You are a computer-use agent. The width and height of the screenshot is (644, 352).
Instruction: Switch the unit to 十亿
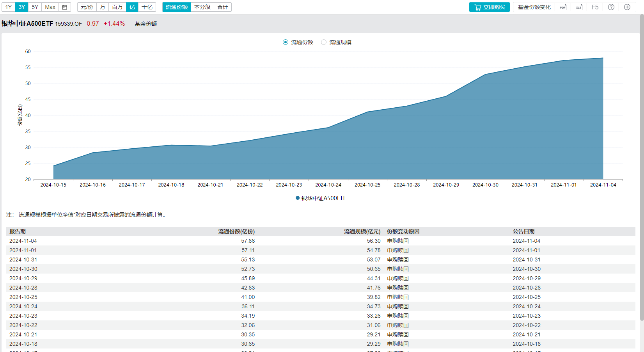click(x=147, y=7)
